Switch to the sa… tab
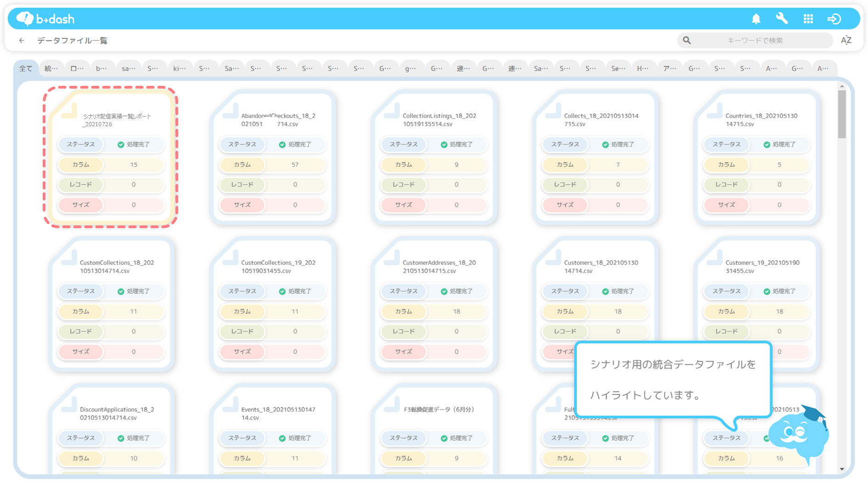 click(x=129, y=68)
